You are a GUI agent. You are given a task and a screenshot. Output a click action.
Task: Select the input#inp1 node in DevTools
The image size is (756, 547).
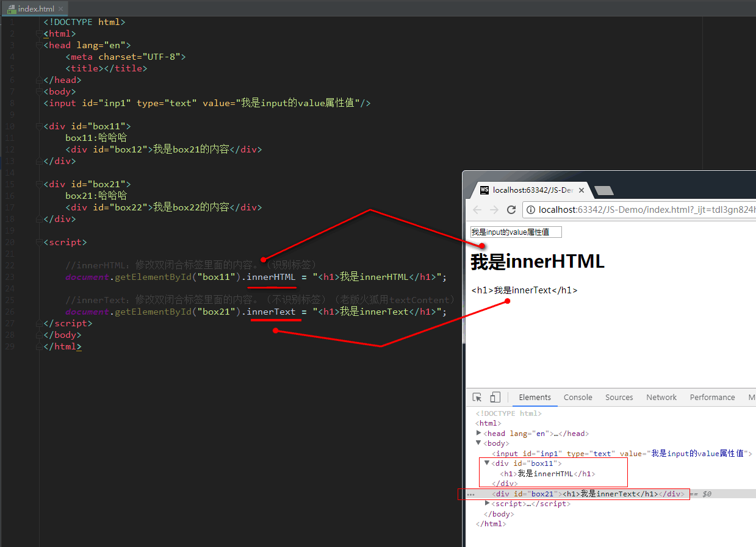click(622, 453)
